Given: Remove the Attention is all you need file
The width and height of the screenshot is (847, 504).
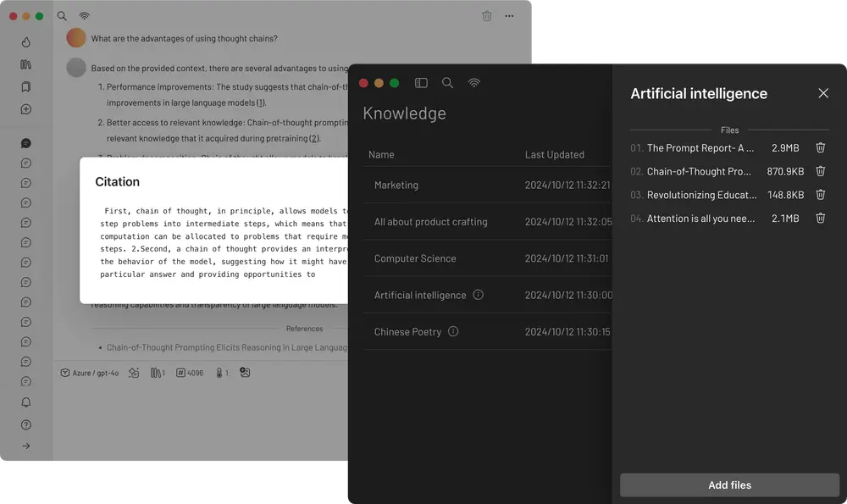Looking at the screenshot, I should coord(820,219).
